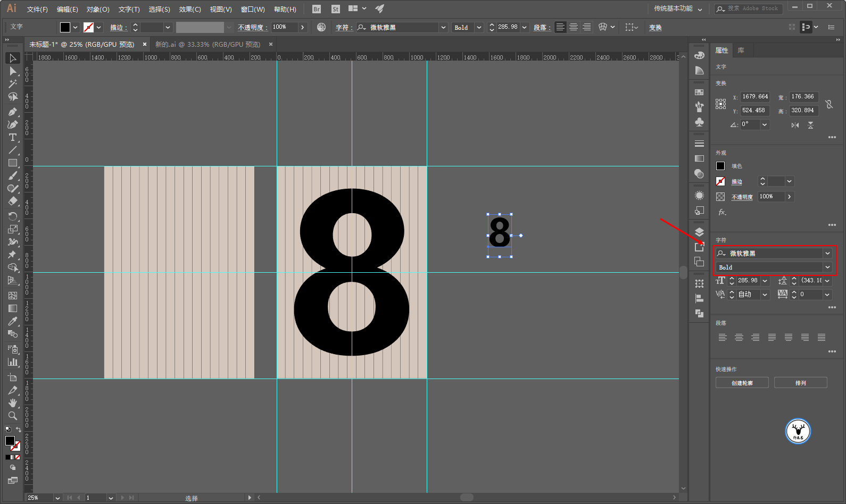Viewport: 846px width, 504px height.
Task: Choose the Zoom magnifier tool
Action: (13, 416)
